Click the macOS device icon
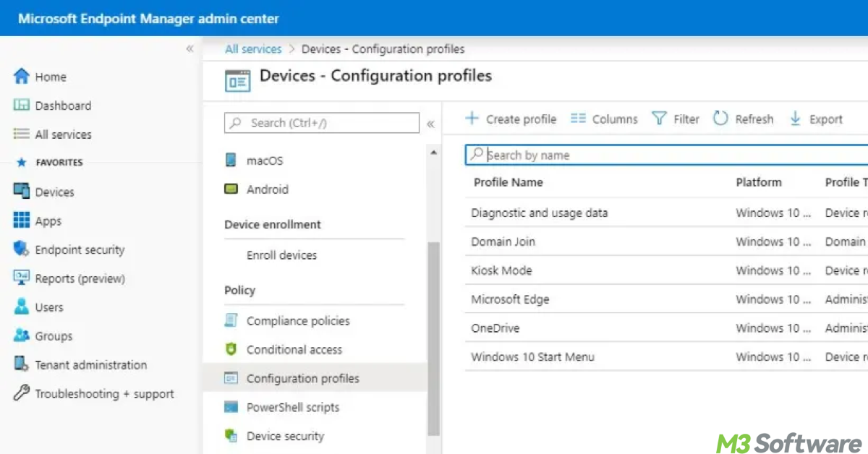This screenshot has height=454, width=868. pyautogui.click(x=231, y=160)
